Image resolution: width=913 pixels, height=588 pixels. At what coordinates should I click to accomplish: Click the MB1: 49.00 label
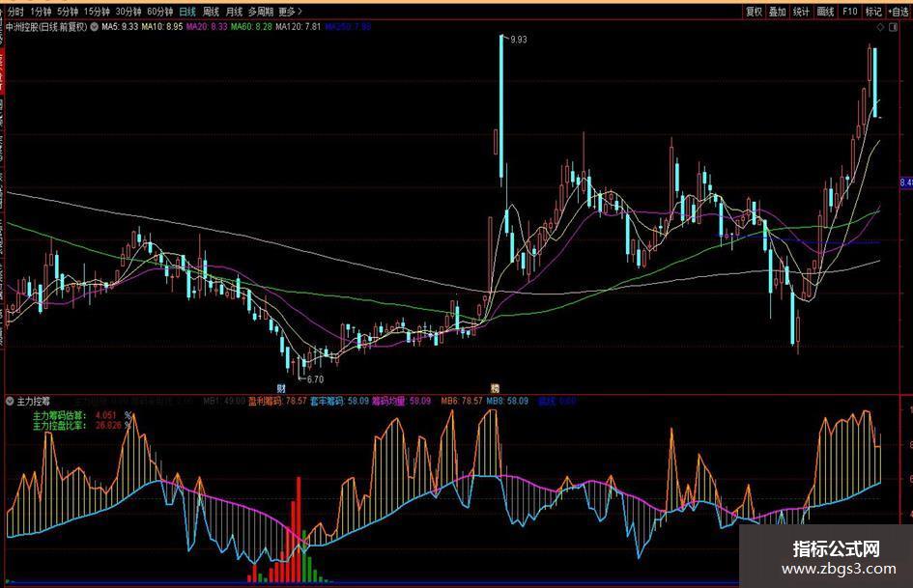[x=224, y=401]
